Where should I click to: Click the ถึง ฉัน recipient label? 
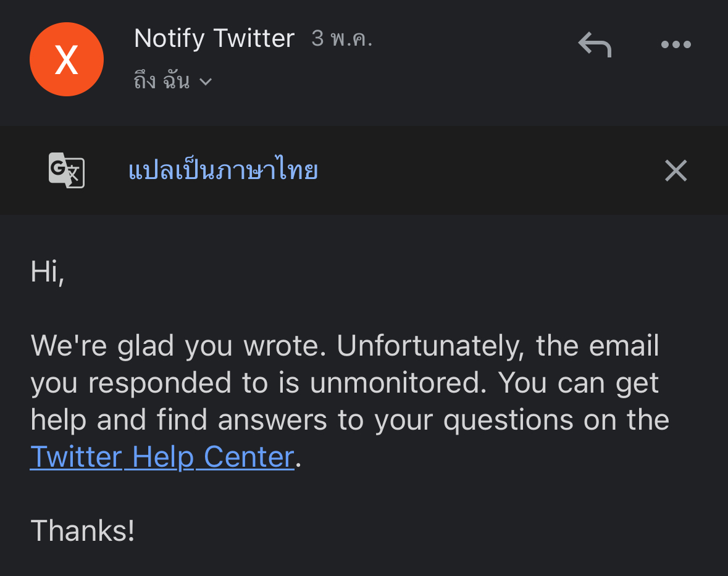coord(162,80)
